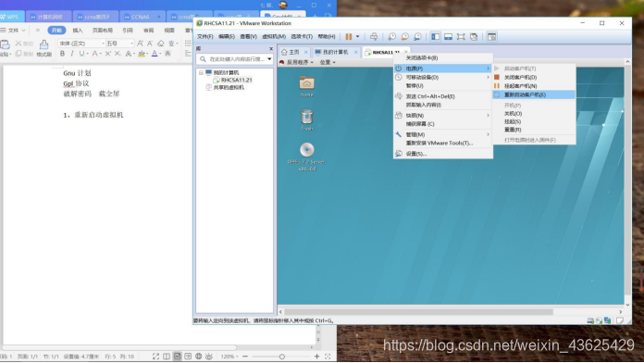
Task: Open the 编辑(E) menu in VMware
Action: pos(227,37)
